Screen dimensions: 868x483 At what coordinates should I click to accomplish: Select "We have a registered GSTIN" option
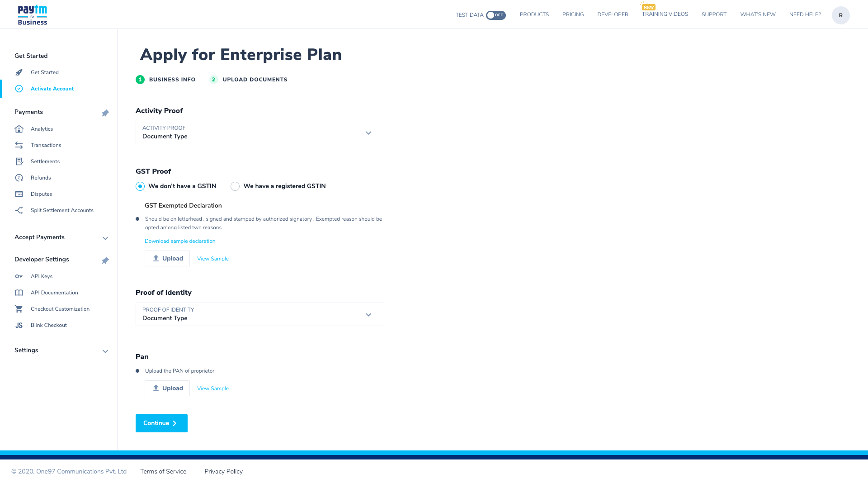point(235,186)
